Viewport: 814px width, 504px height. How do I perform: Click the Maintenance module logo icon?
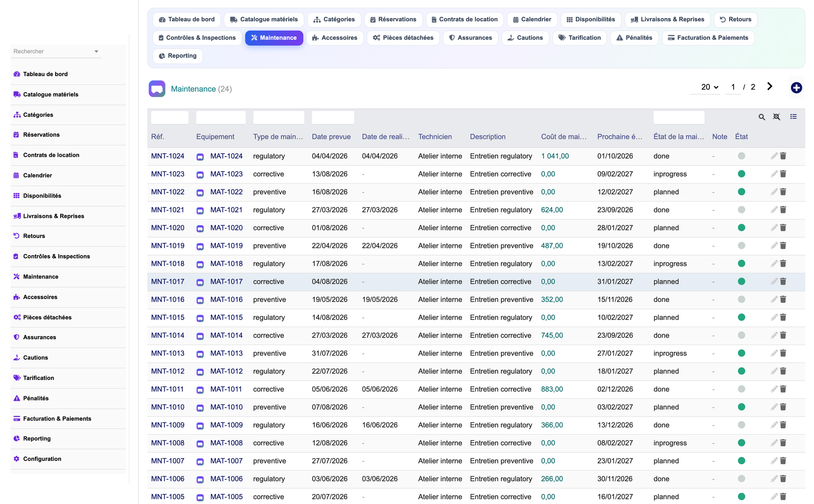click(157, 89)
